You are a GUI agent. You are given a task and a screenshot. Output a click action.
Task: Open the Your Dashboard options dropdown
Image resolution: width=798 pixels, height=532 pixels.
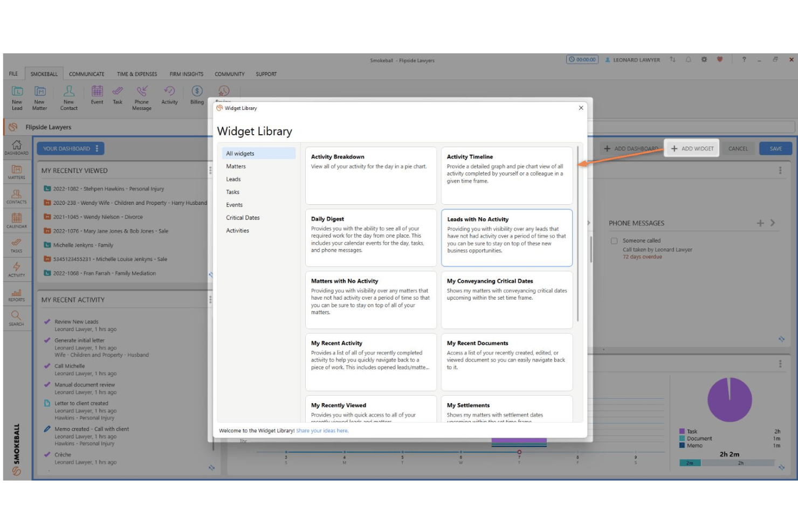97,149
